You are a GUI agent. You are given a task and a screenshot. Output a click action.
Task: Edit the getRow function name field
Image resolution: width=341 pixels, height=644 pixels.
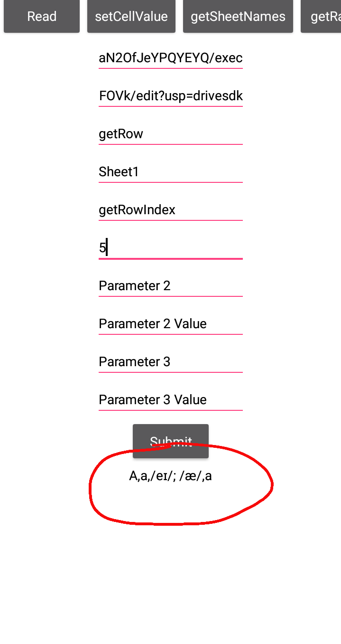(x=171, y=134)
